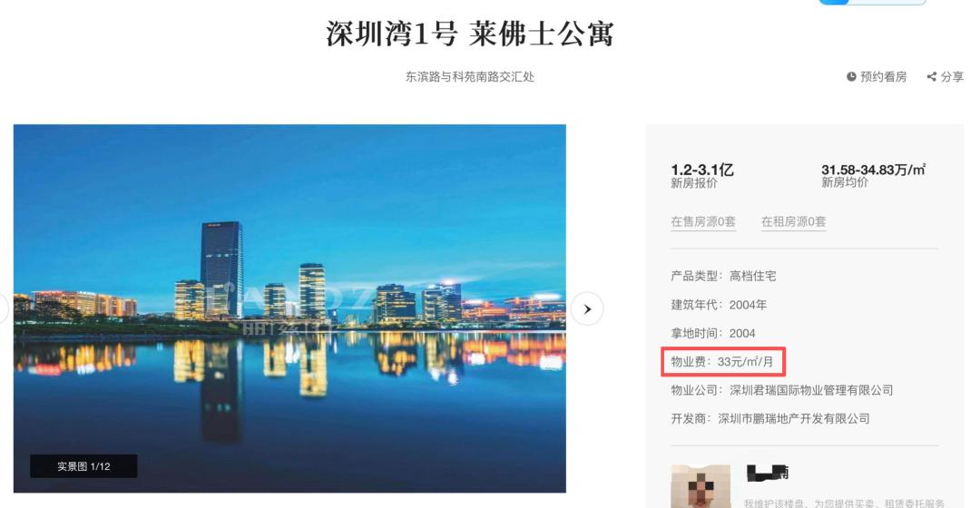Click the agent name beside the avatar

(768, 473)
